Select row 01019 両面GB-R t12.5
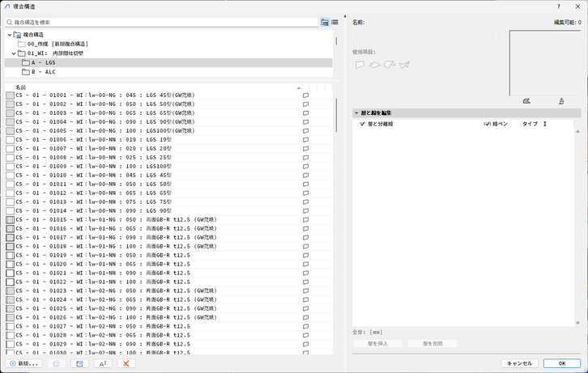This screenshot has width=588, height=373. pos(168,256)
